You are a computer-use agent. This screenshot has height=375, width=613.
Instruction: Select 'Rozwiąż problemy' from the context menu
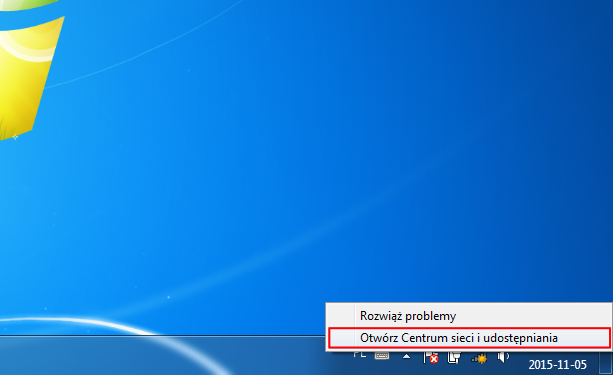(468, 316)
